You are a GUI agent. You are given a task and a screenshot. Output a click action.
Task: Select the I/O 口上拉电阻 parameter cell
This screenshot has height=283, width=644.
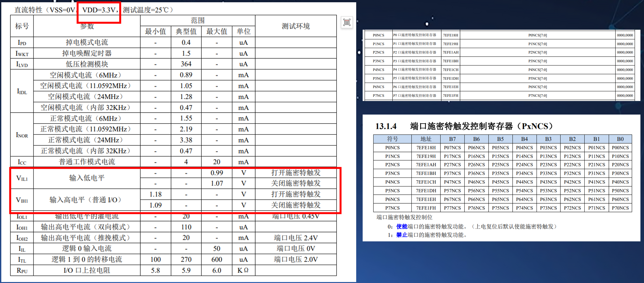click(x=87, y=270)
